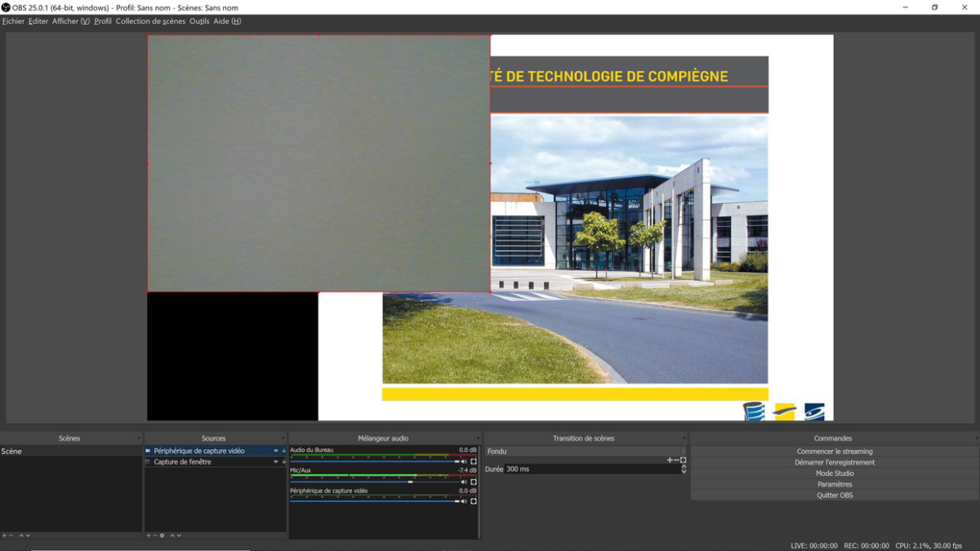Screen dimensions: 980x551
Task: Move scene up in Scènes panel
Action: (21, 535)
